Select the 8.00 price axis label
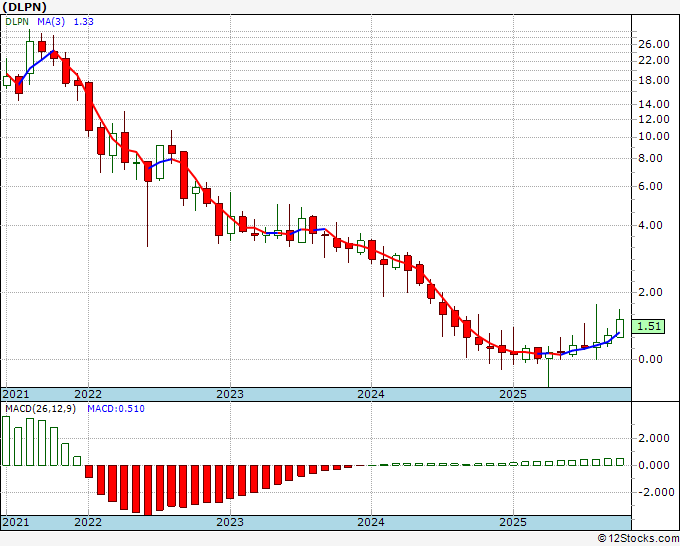 [651, 159]
